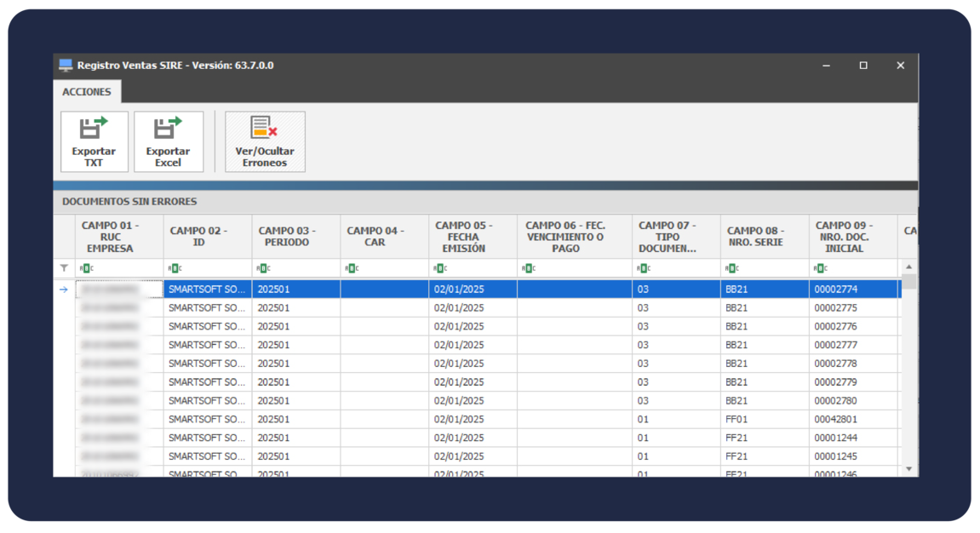This screenshot has width=980, height=533.
Task: Open filter operator icon under CAMPO 03 PERIODO
Action: click(x=263, y=268)
